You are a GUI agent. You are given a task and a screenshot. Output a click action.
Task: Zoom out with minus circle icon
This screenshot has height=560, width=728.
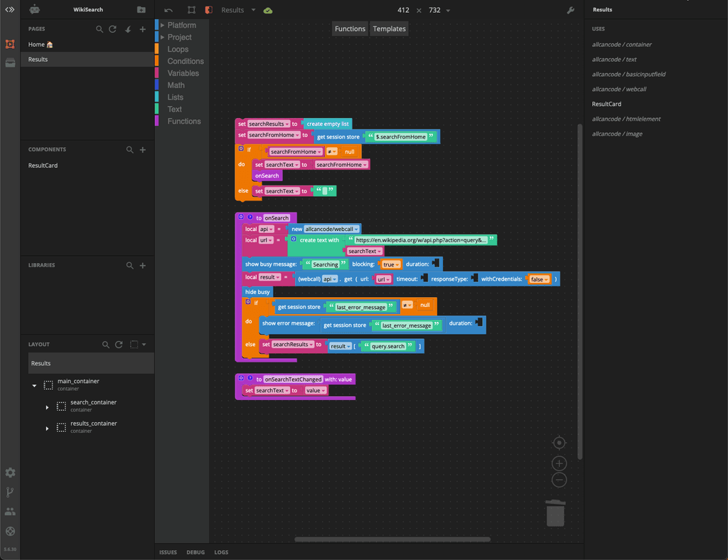click(x=559, y=480)
